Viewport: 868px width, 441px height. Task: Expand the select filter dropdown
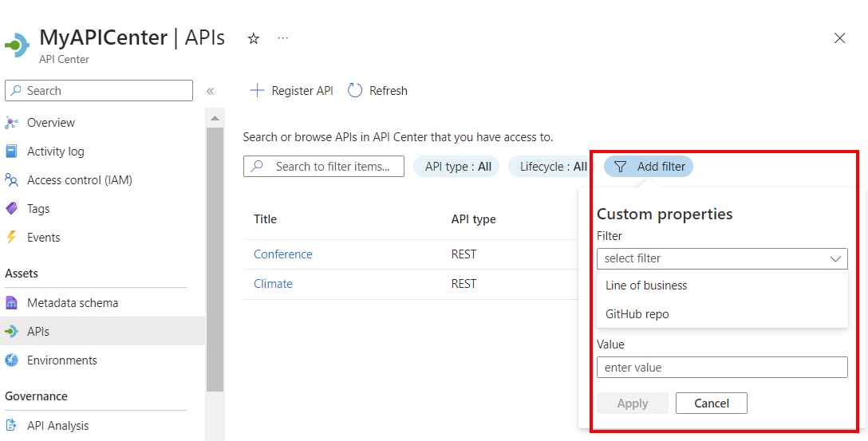[x=722, y=258]
